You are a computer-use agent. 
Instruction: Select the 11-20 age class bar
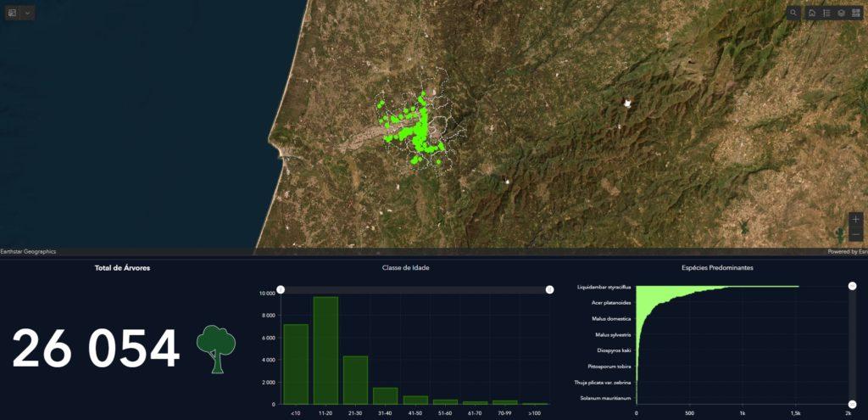coord(325,350)
